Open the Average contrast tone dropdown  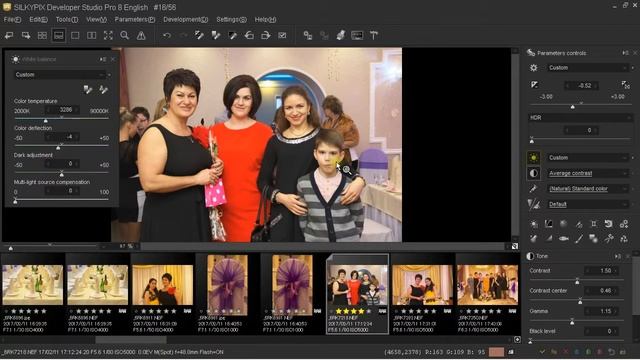(587, 173)
